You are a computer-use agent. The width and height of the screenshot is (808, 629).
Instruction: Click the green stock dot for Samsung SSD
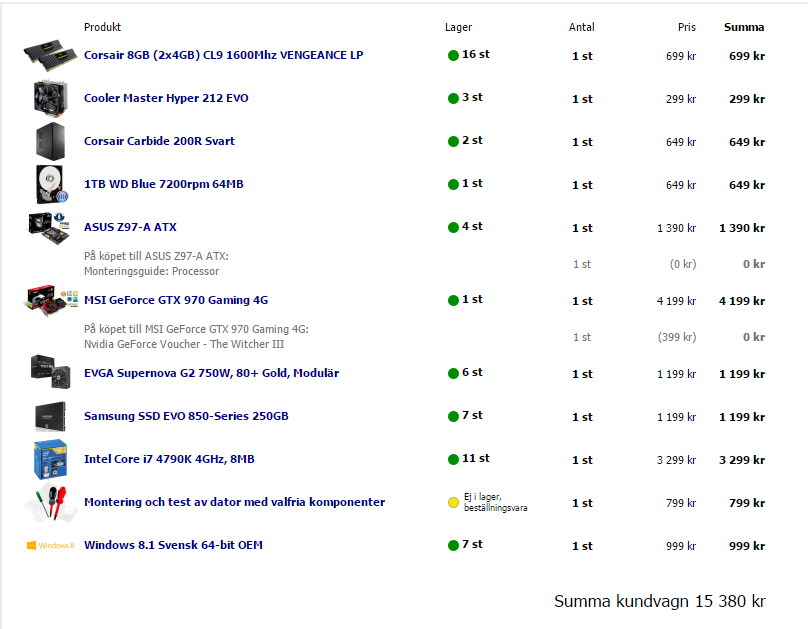click(453, 416)
